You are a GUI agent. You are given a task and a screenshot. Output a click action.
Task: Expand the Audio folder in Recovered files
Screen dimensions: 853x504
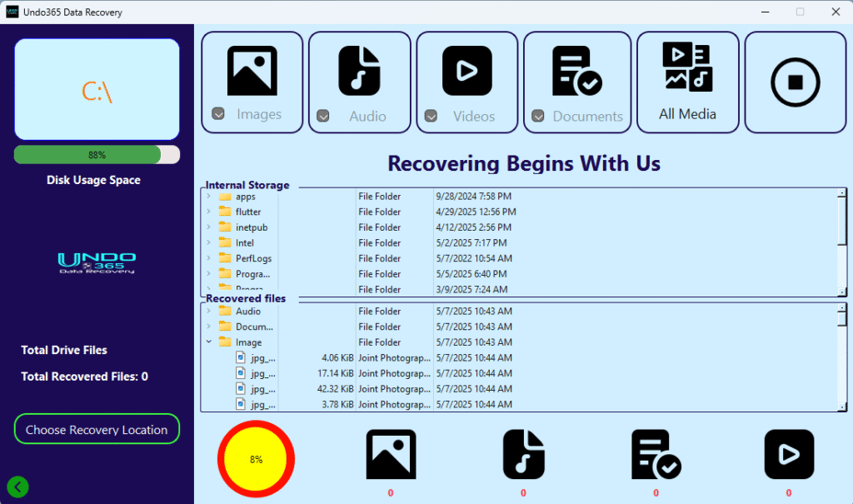[208, 312]
